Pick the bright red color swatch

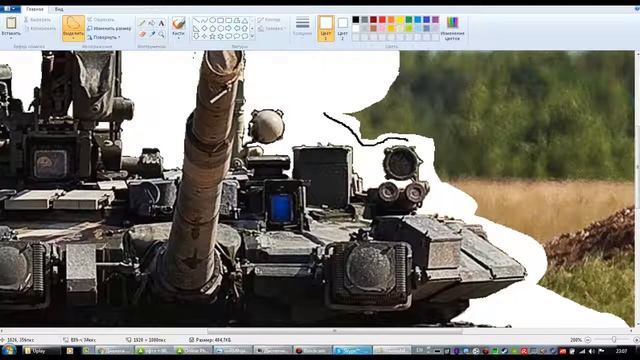[382, 20]
